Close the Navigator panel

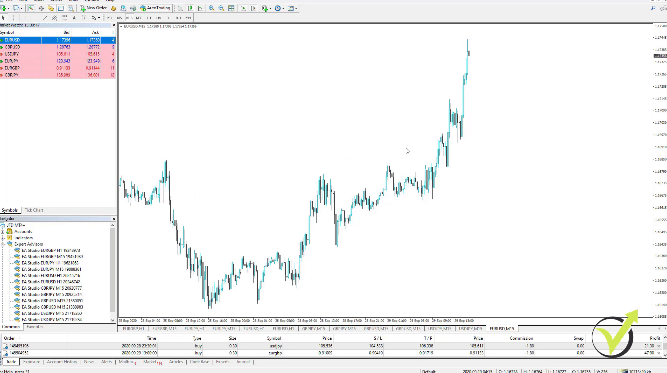click(x=114, y=219)
